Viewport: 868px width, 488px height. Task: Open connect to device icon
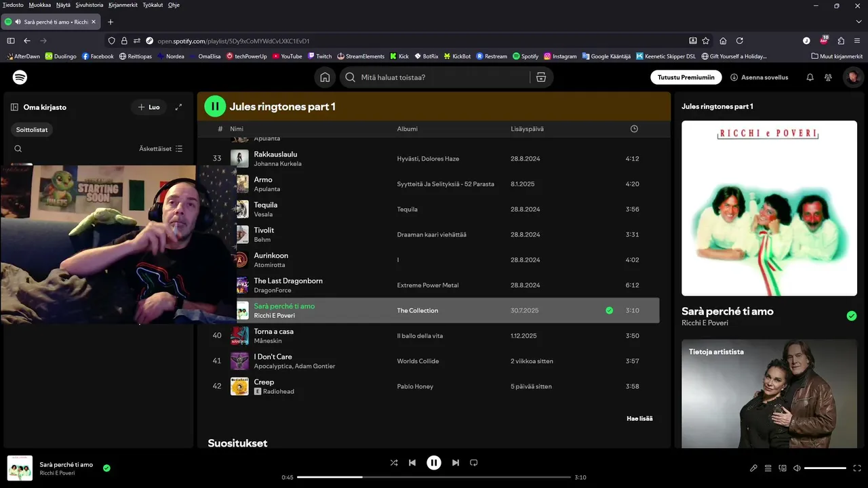pos(783,468)
